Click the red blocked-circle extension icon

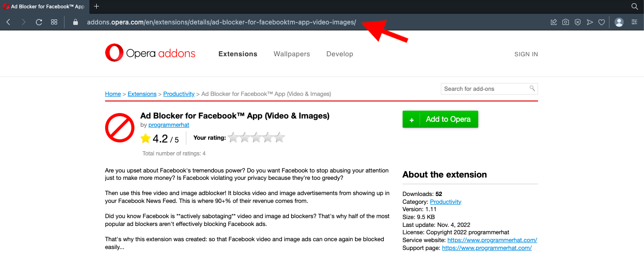point(120,128)
